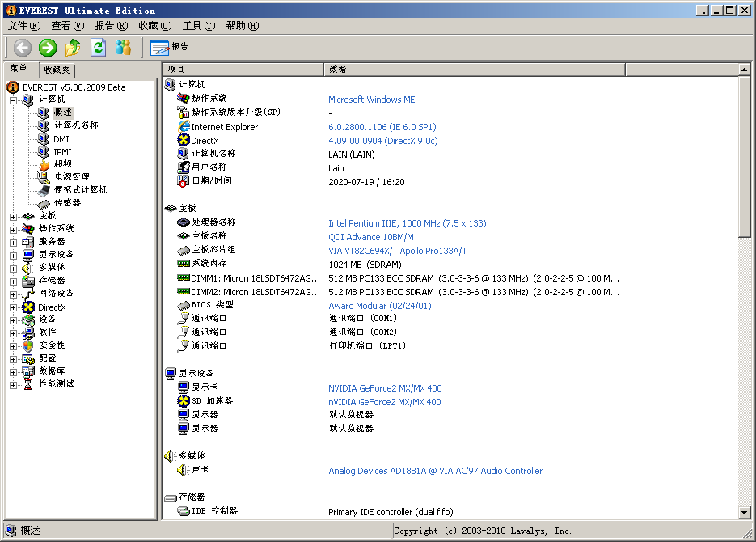Open the 查看(V) menu
The image size is (756, 542).
[x=68, y=26]
